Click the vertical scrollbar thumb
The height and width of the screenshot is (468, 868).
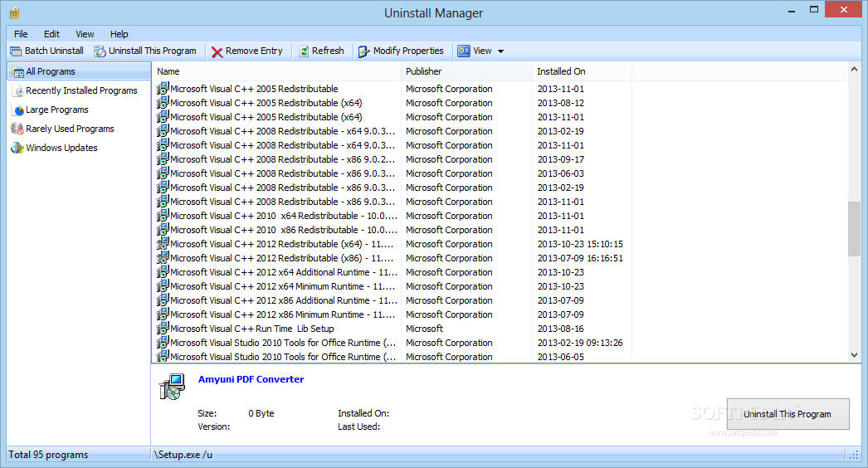click(854, 229)
